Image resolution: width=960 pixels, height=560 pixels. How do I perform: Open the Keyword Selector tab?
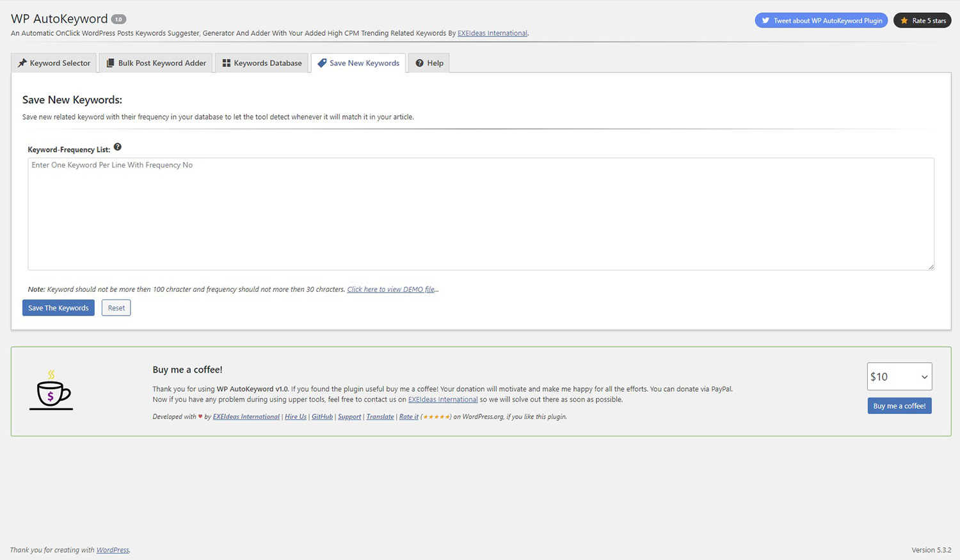[54, 63]
